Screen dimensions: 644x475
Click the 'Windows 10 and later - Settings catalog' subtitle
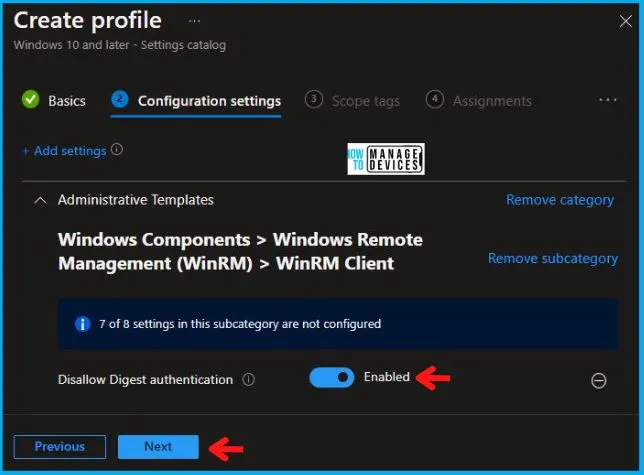(x=120, y=45)
